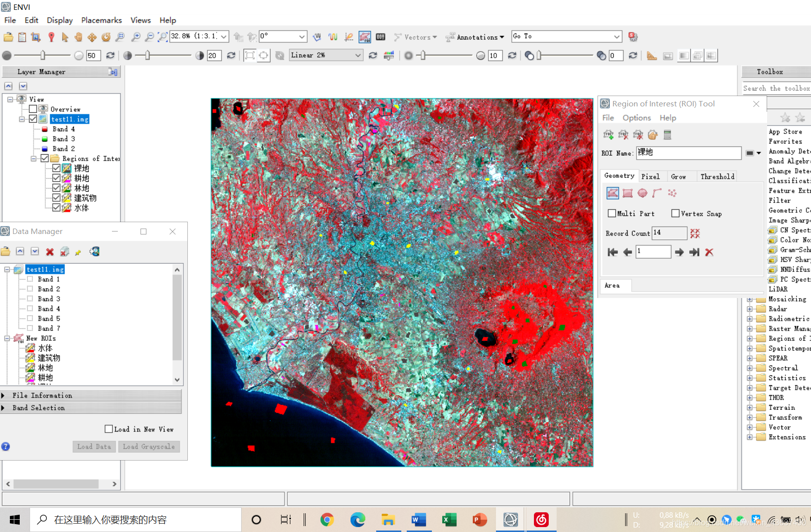The width and height of the screenshot is (811, 532).
Task: Choose the Select arrow cursor tool
Action: pyautogui.click(x=65, y=37)
